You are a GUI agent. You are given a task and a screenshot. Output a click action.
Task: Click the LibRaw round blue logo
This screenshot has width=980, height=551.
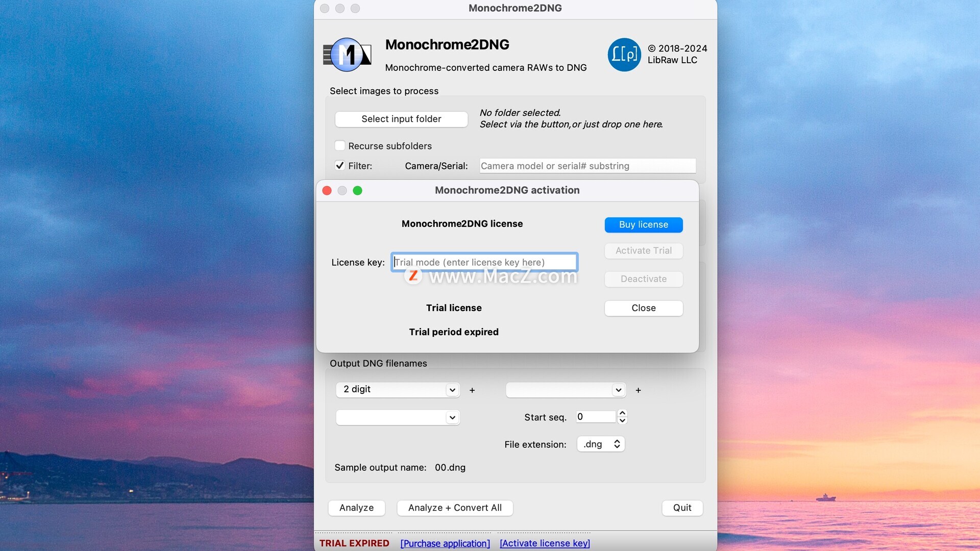coord(624,55)
